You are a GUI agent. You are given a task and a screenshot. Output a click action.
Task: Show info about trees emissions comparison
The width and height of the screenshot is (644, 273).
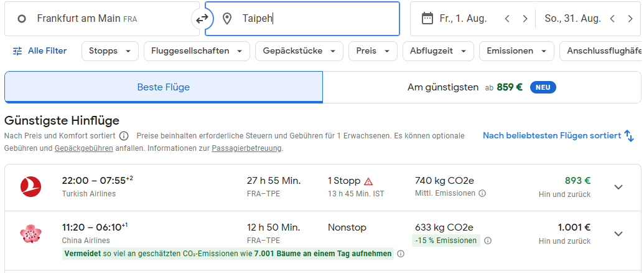coord(401,254)
